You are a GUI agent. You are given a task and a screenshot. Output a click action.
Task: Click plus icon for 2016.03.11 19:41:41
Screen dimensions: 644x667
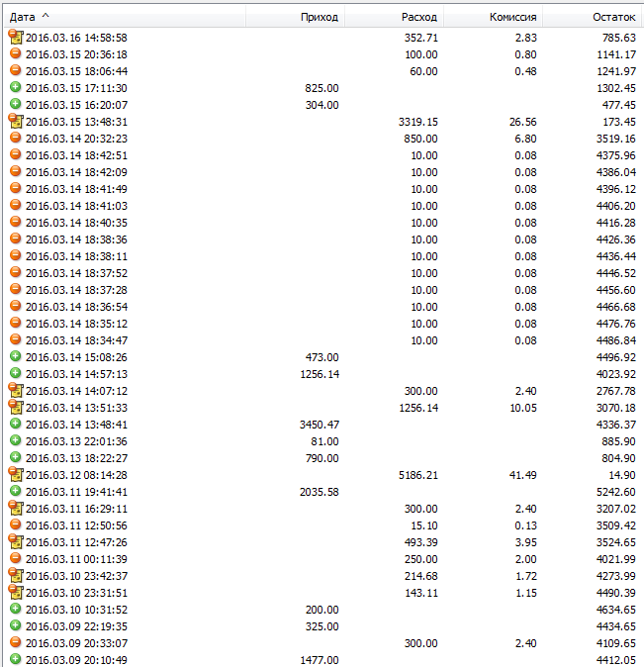(x=15, y=491)
